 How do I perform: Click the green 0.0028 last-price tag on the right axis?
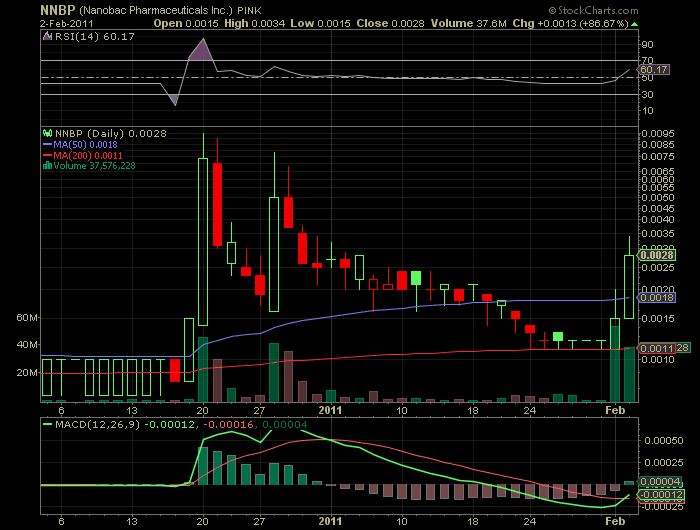[x=656, y=255]
